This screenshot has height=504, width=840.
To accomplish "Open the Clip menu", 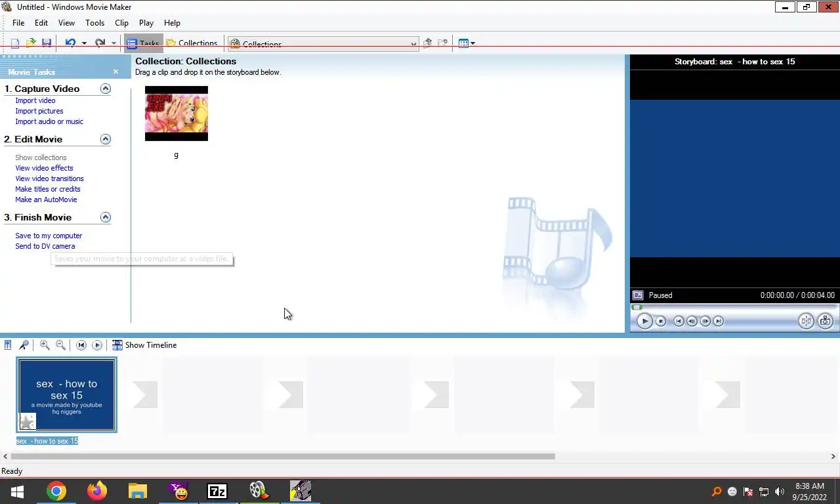I will (x=121, y=22).
